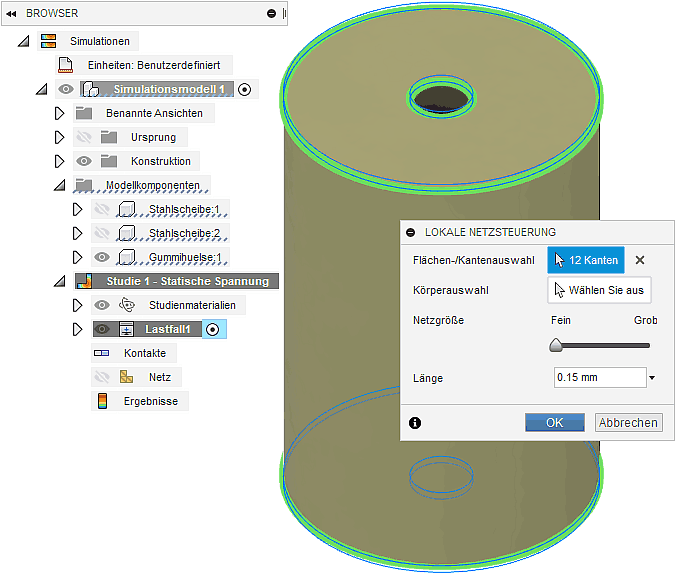The image size is (676, 574).
Task: Collapse the browser panel with double arrows
Action: click(12, 13)
